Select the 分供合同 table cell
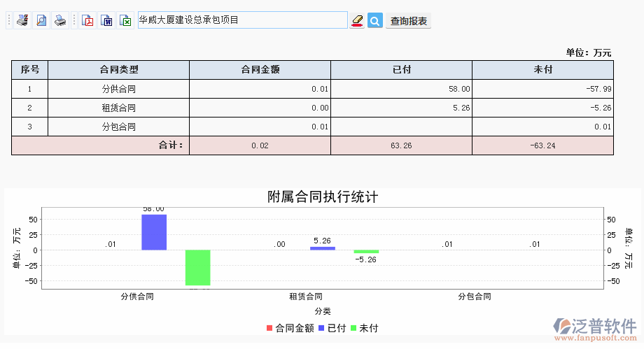Image resolution: width=644 pixels, height=349 pixels. 119,89
